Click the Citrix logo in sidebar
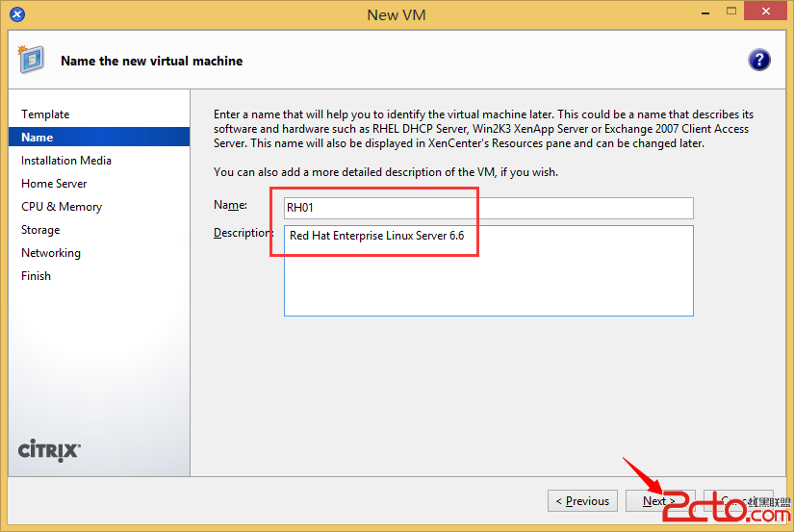 [49, 450]
